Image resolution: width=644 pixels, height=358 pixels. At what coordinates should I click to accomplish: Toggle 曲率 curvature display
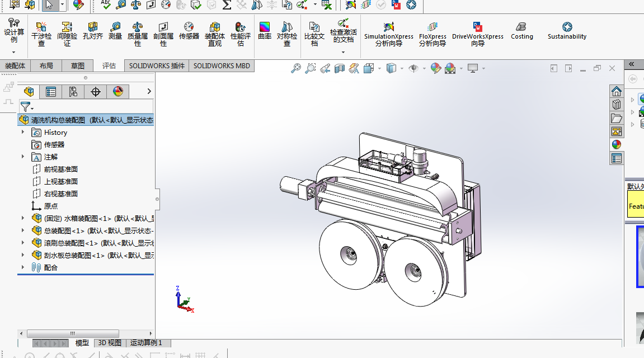coord(265,31)
